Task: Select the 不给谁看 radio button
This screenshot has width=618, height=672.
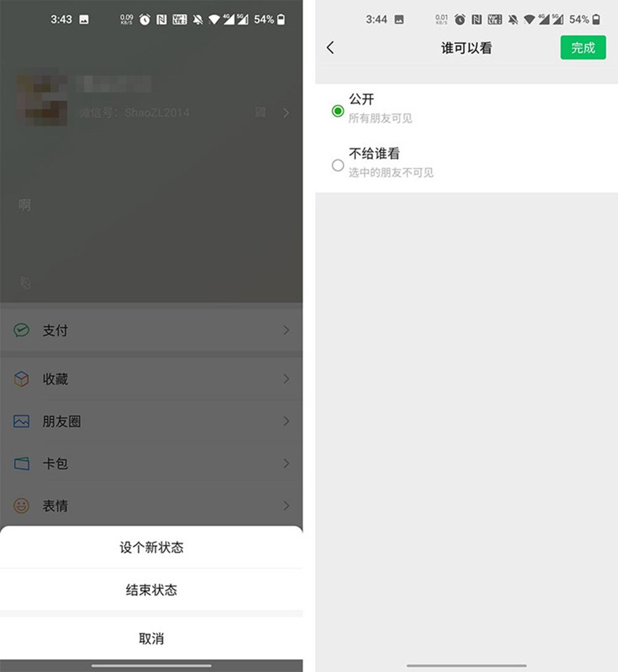Action: (x=338, y=166)
